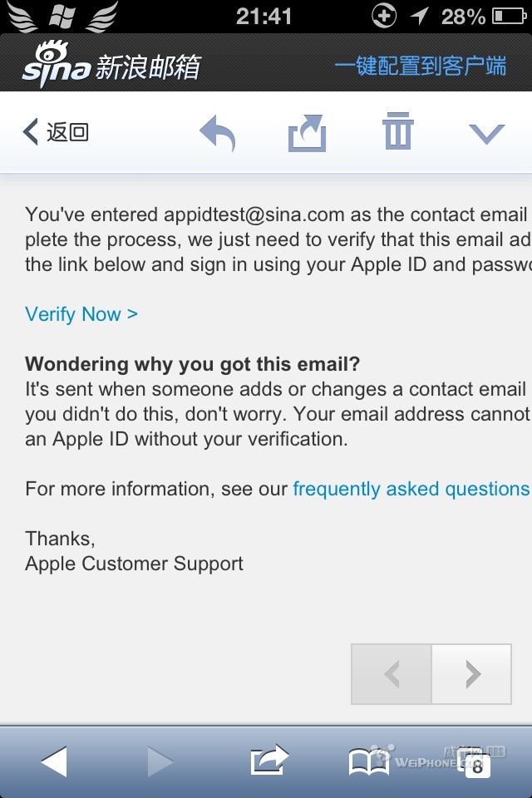The height and width of the screenshot is (798, 532).
Task: Tap the appidtest@sina.com address in the email
Action: [254, 214]
